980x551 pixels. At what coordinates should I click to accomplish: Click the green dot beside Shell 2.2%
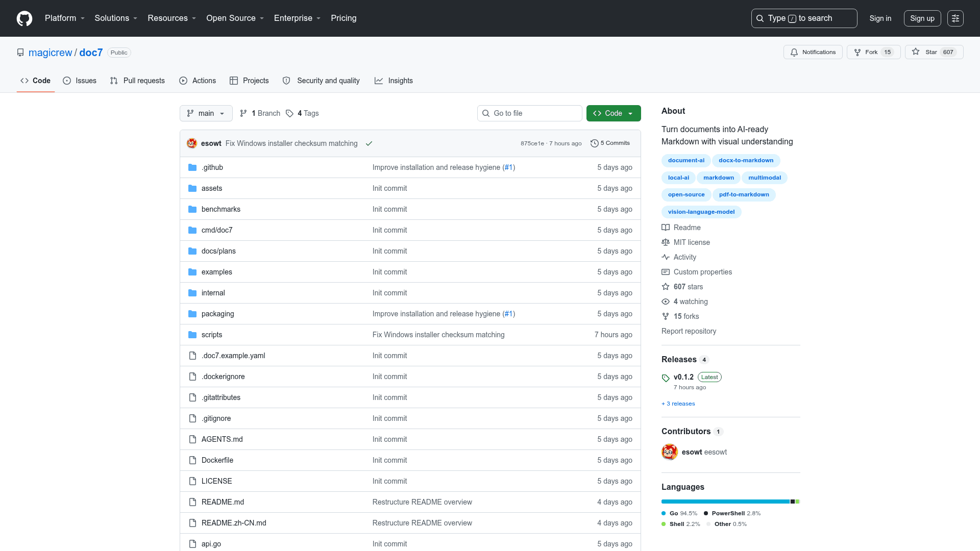(x=664, y=524)
